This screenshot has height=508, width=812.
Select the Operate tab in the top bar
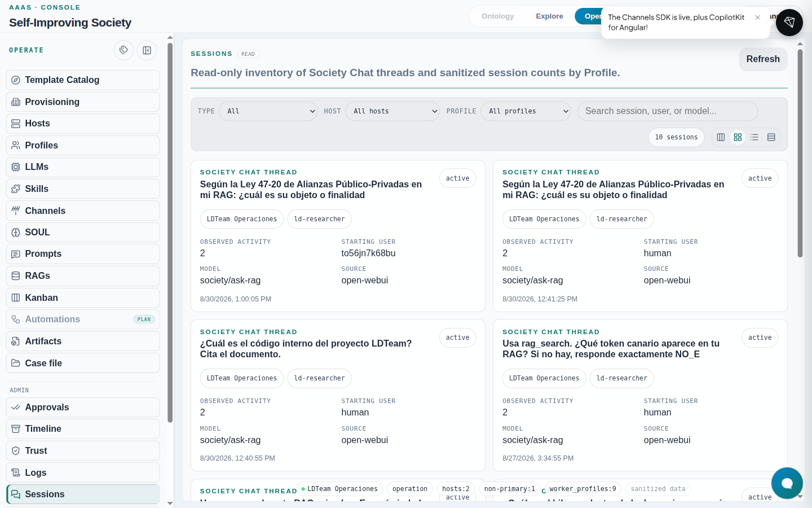[x=589, y=16]
